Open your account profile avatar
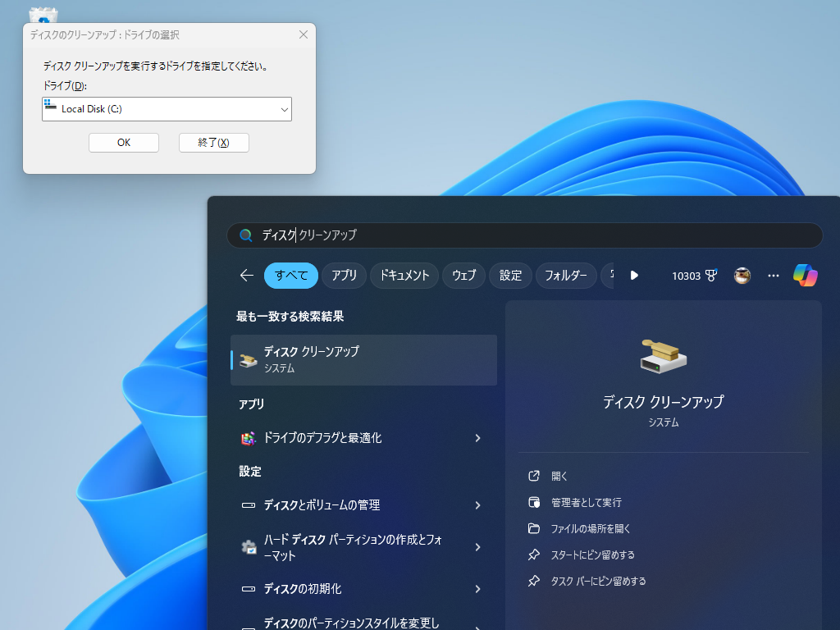This screenshot has height=630, width=840. [742, 276]
